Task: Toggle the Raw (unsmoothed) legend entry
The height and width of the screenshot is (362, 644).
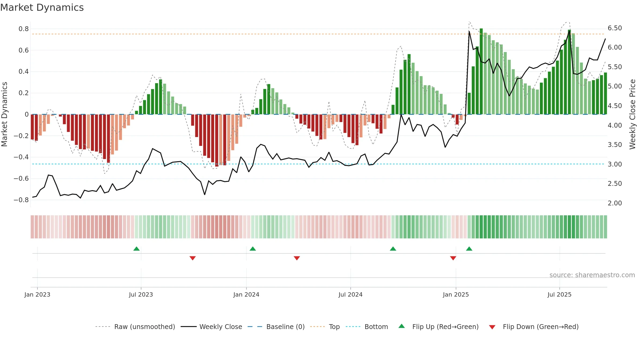Action: click(135, 327)
